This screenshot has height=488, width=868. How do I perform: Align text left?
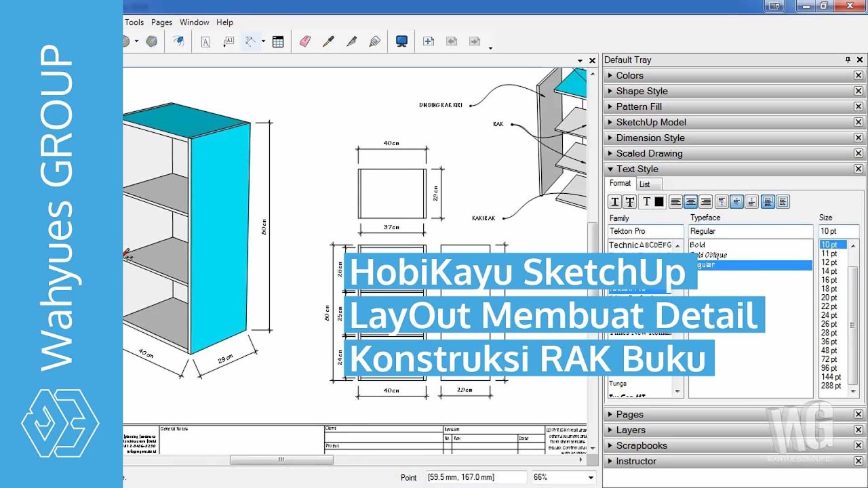coord(675,201)
